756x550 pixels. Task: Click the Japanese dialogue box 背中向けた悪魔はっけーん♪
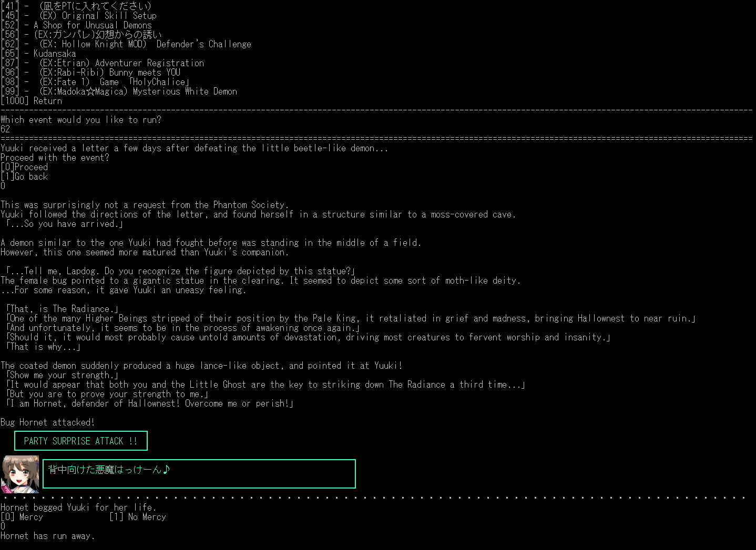[x=199, y=474]
